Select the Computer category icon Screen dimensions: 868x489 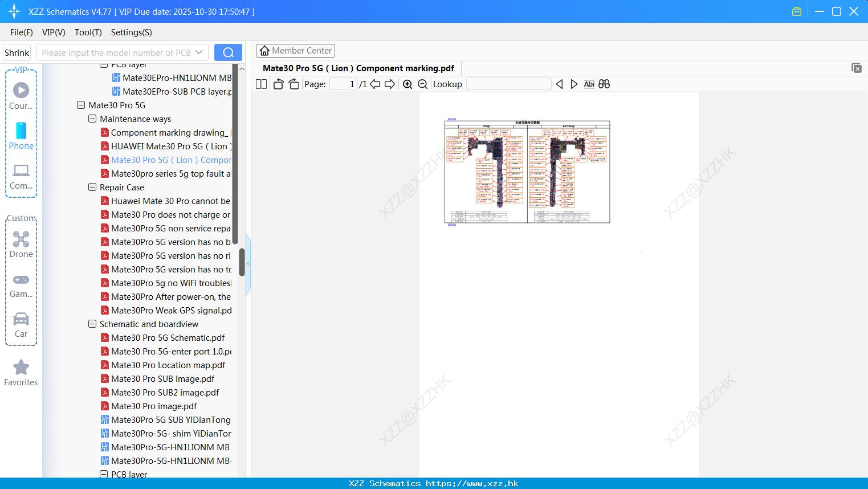(x=21, y=177)
